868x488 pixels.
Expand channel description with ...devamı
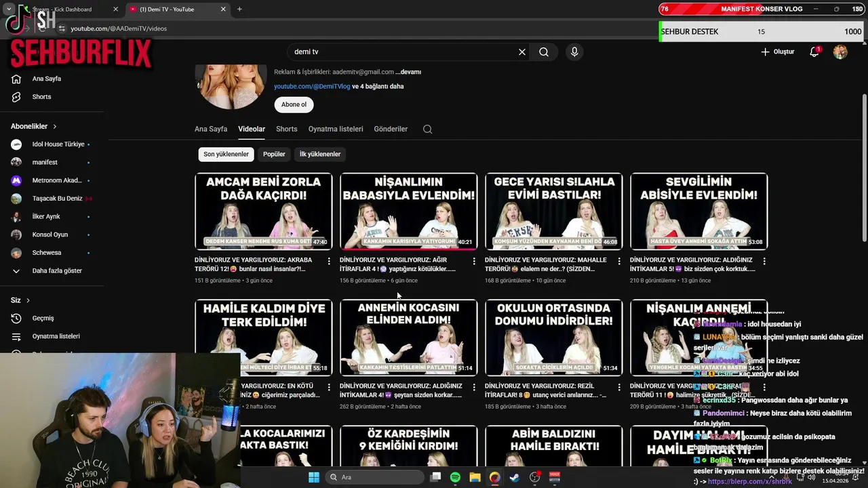pos(408,72)
